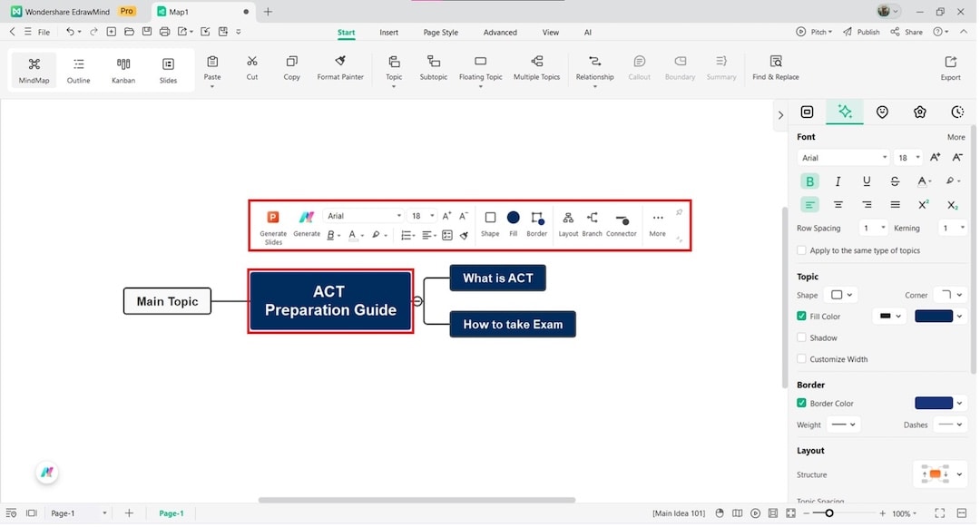
Task: Click the Publish button
Action: click(861, 32)
